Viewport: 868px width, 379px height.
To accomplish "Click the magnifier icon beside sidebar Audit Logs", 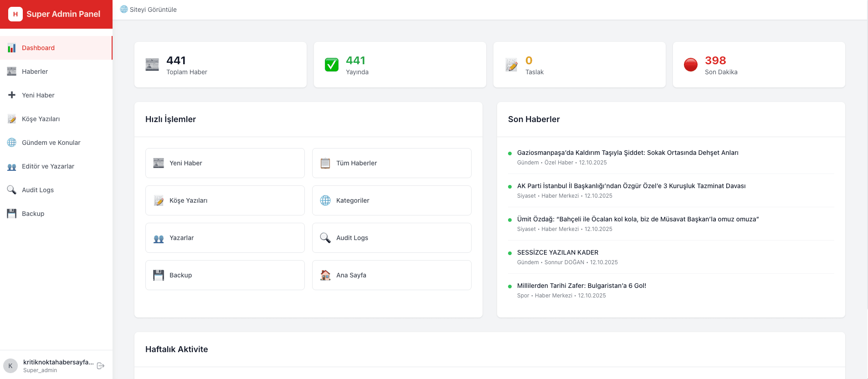I will [12, 190].
